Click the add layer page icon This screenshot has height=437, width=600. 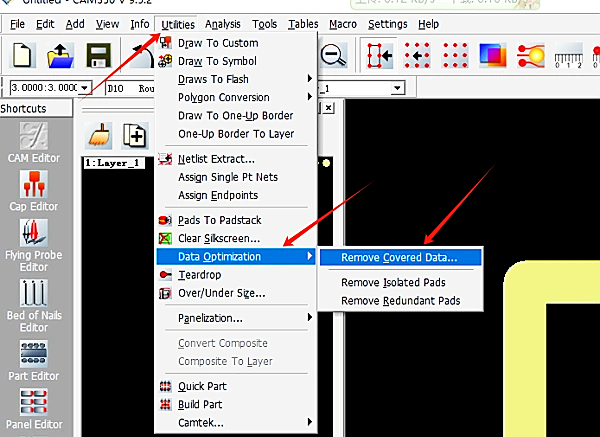135,136
